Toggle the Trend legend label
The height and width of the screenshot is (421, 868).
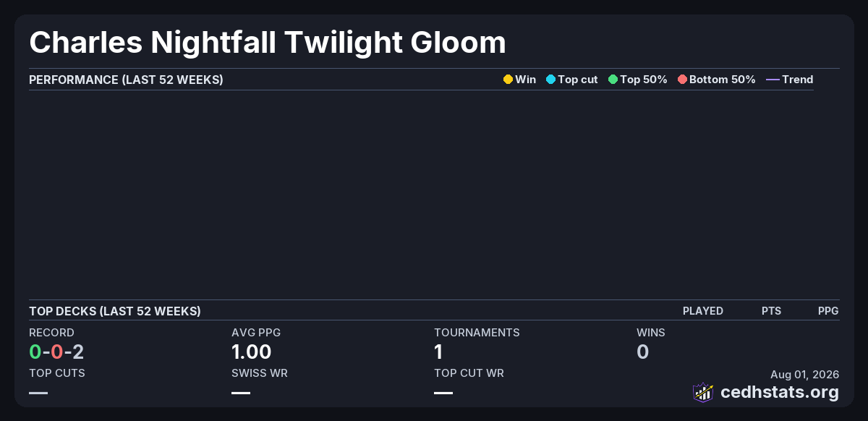pos(797,80)
